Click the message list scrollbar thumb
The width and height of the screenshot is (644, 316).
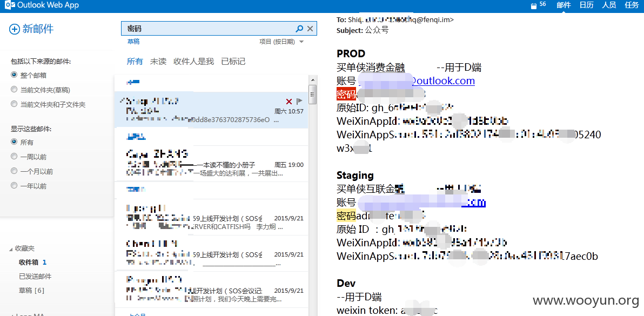(x=313, y=95)
